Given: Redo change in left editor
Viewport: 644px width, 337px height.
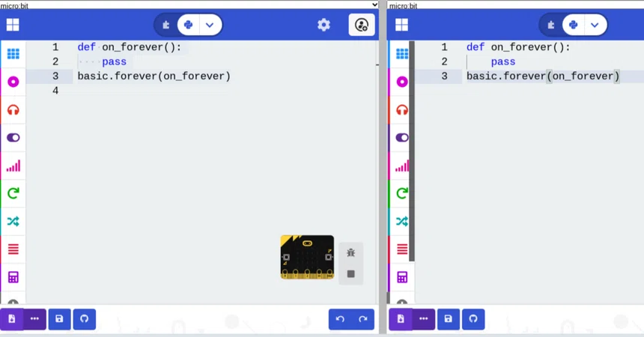Looking at the screenshot, I should pyautogui.click(x=363, y=319).
